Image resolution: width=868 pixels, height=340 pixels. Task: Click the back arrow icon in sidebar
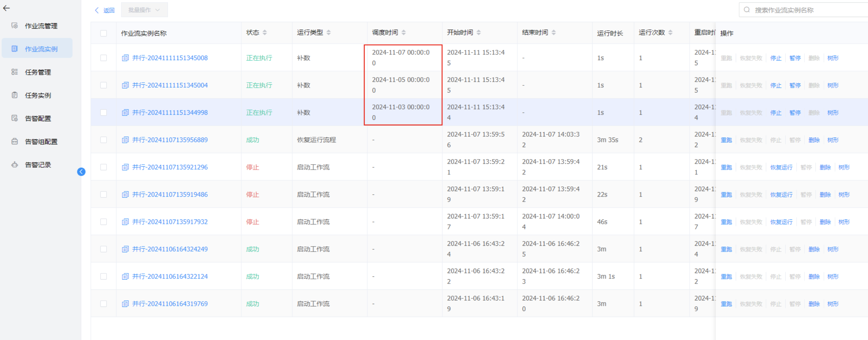[x=6, y=8]
